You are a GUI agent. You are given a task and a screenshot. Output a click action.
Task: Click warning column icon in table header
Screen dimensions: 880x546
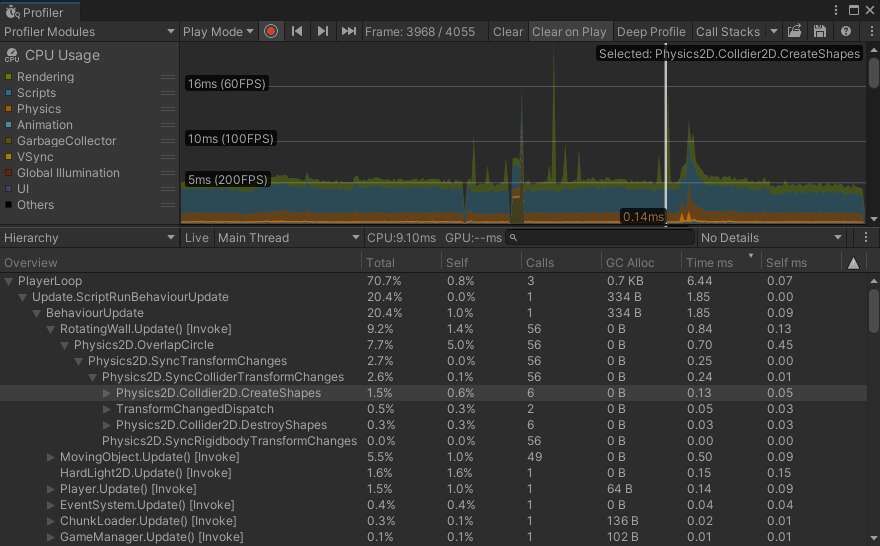tap(853, 262)
